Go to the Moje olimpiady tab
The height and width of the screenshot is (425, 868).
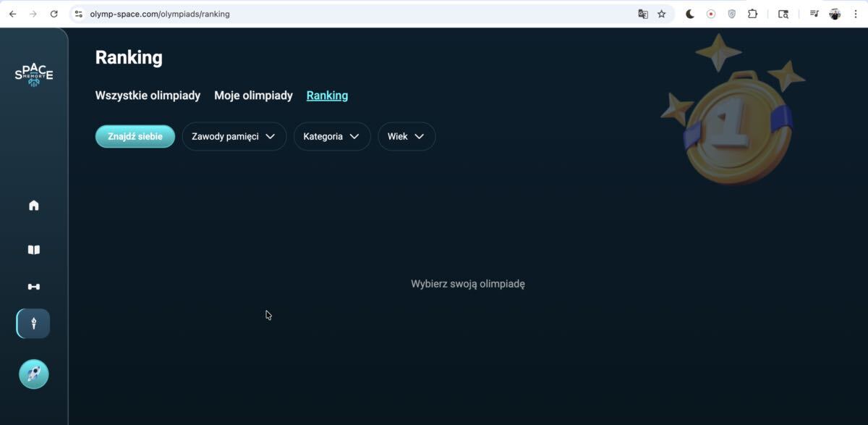[253, 96]
